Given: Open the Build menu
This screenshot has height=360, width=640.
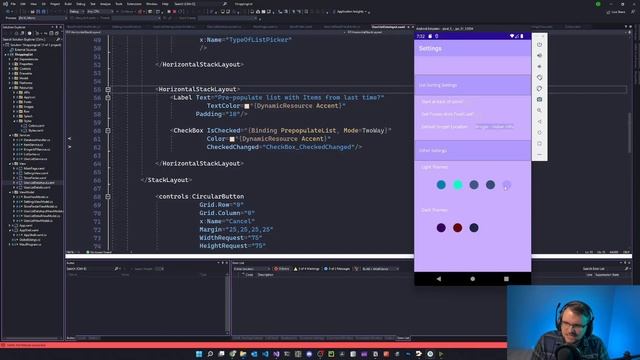Looking at the screenshot, I should [68, 4].
